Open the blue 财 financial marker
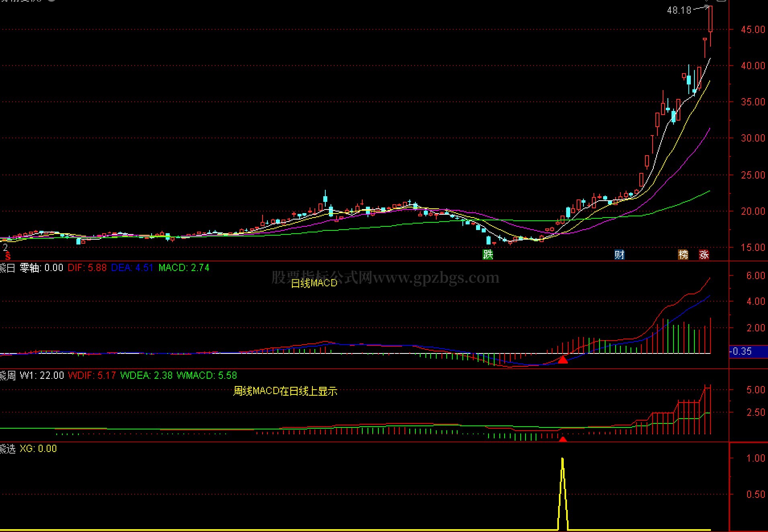 [x=619, y=255]
